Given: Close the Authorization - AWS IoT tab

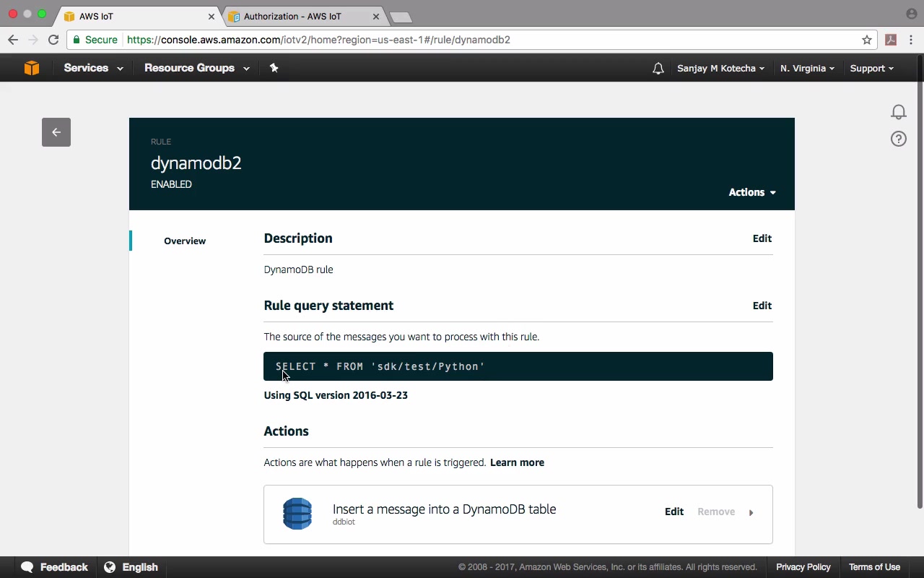Looking at the screenshot, I should point(376,16).
